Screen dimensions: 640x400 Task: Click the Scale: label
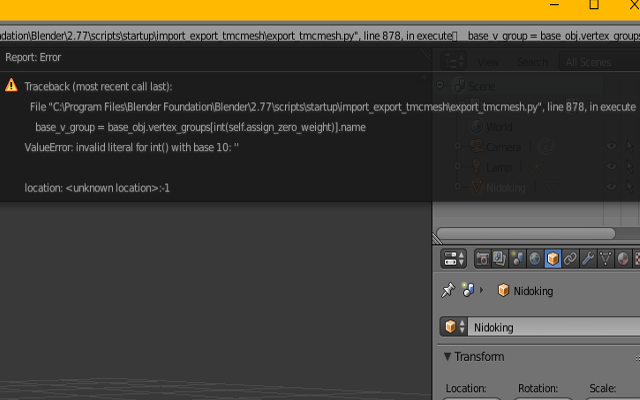click(x=602, y=388)
